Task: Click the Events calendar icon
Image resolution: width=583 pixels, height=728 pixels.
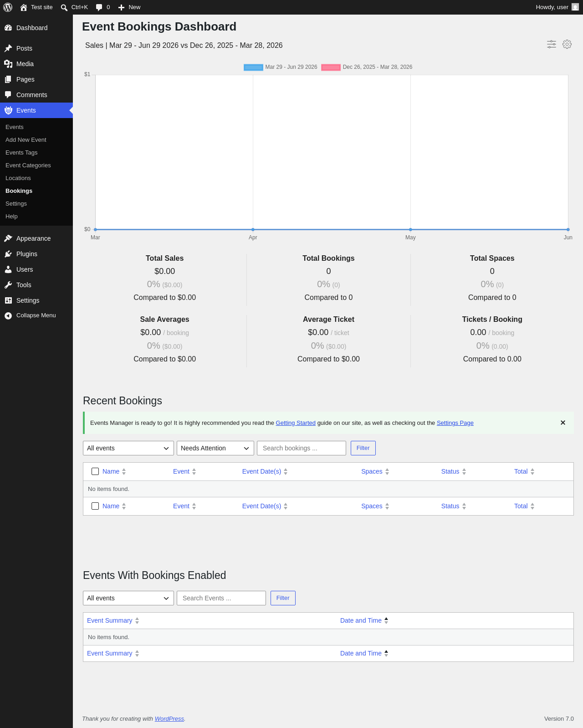Action: tap(8, 110)
